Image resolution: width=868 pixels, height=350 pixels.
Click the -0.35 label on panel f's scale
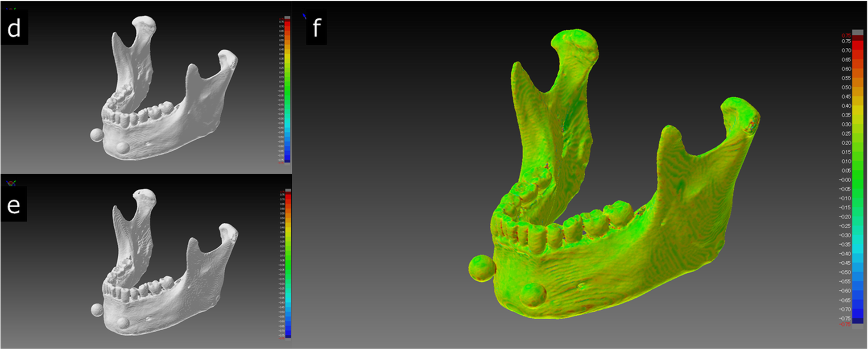click(x=845, y=244)
